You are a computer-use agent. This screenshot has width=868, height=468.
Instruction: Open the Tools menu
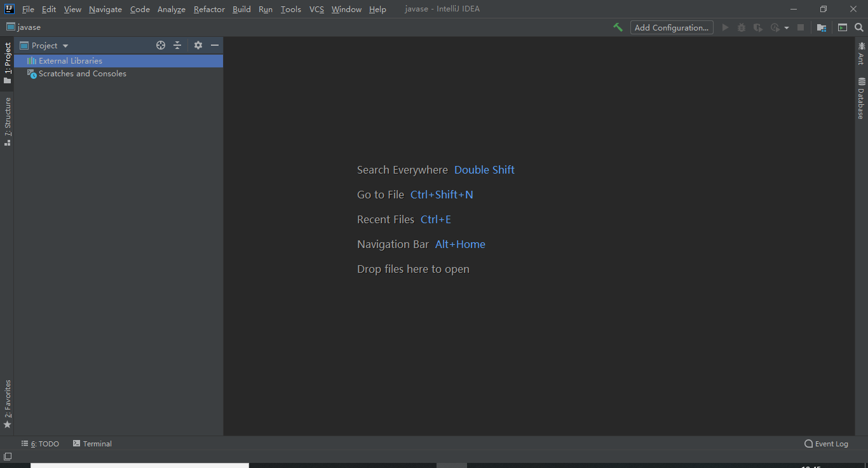(x=291, y=9)
